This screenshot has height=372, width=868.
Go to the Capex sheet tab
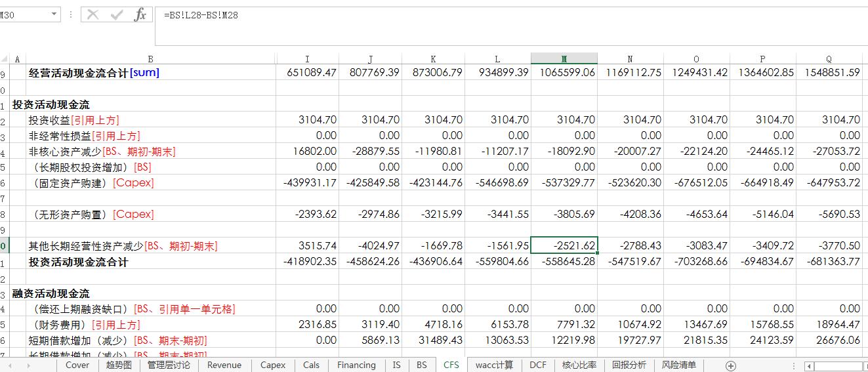coord(273,365)
